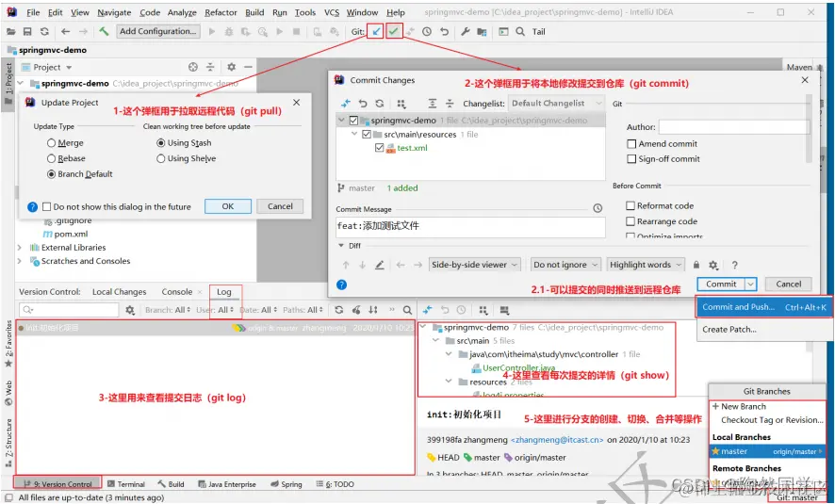
Task: Open Project panel gear settings
Action: 231,67
